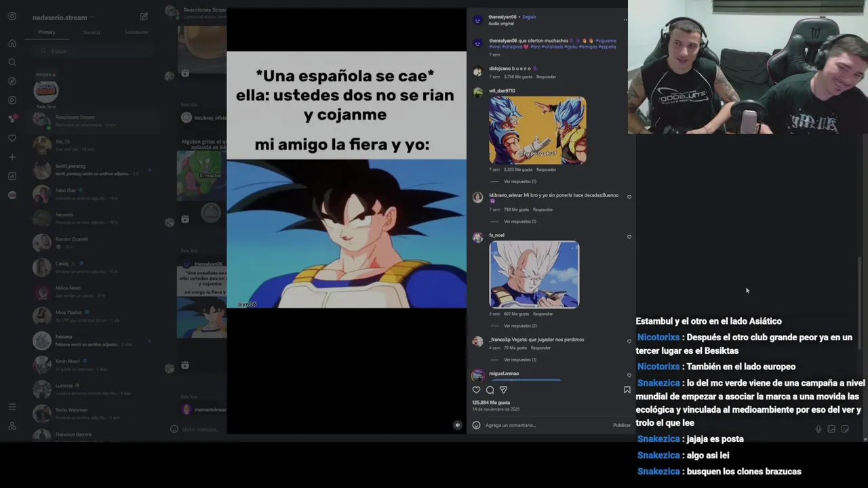Click the microphone icon in message bar

click(818, 429)
